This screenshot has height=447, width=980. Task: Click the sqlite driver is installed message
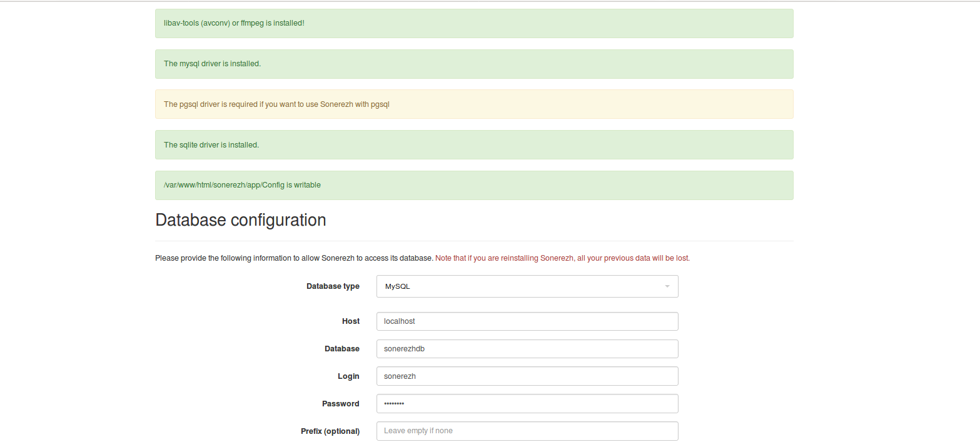474,145
